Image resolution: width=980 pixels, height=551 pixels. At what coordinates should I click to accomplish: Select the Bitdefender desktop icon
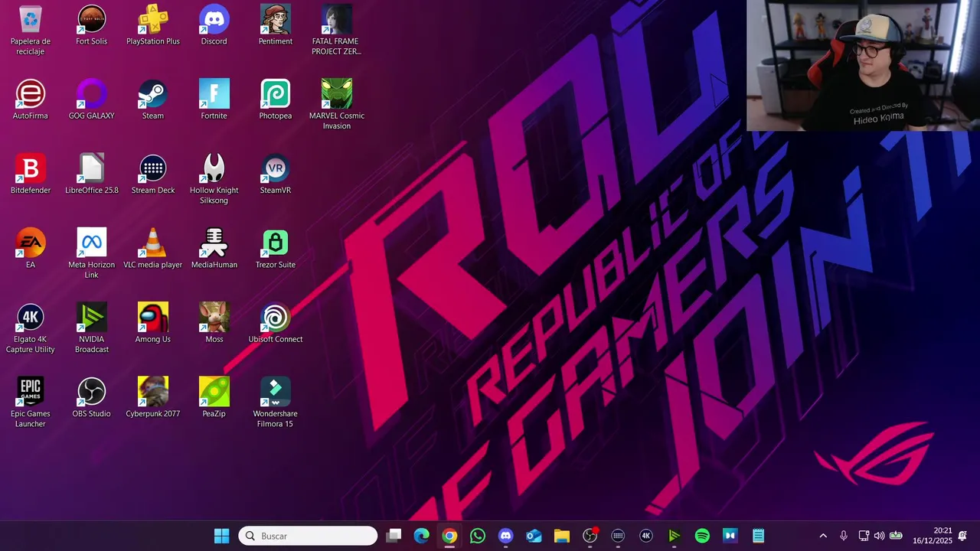(31, 174)
